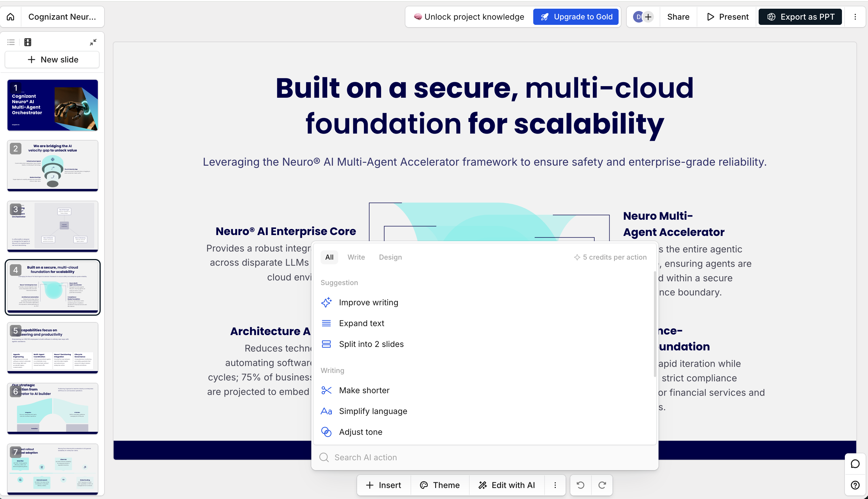868x499 pixels.
Task: Select slide 2 thumbnail
Action: click(x=52, y=166)
